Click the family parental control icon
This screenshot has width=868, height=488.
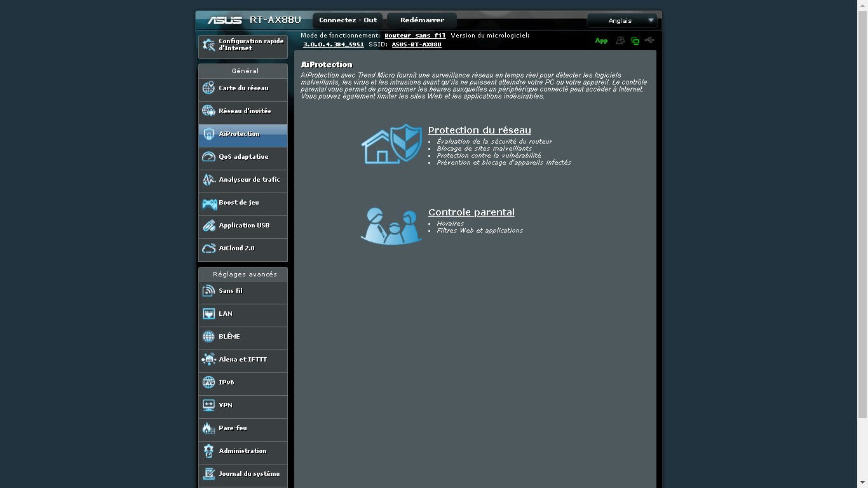(x=391, y=226)
